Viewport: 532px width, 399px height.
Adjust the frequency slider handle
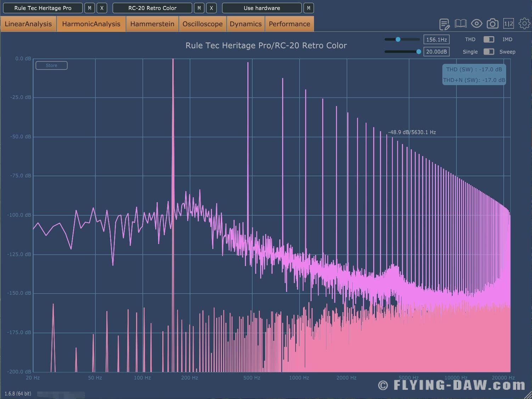tap(398, 39)
